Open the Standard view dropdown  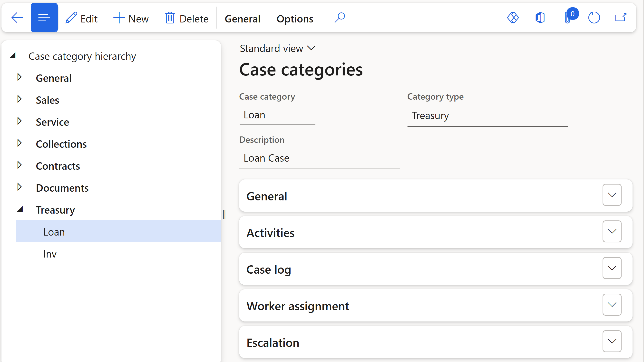point(277,48)
